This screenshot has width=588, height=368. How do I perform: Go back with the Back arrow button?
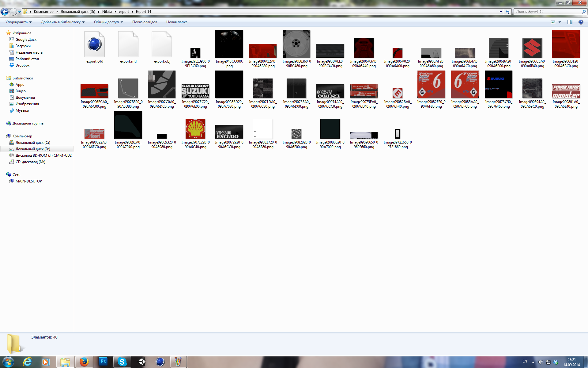coord(5,12)
